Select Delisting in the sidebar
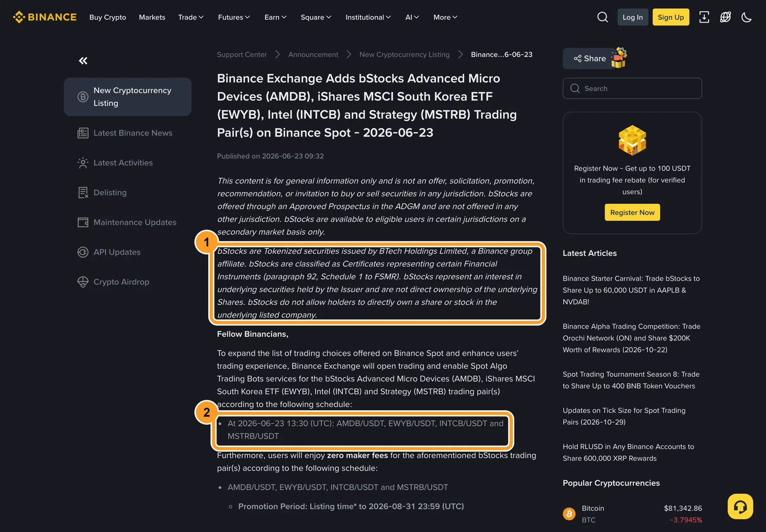766x532 pixels. (x=127, y=192)
